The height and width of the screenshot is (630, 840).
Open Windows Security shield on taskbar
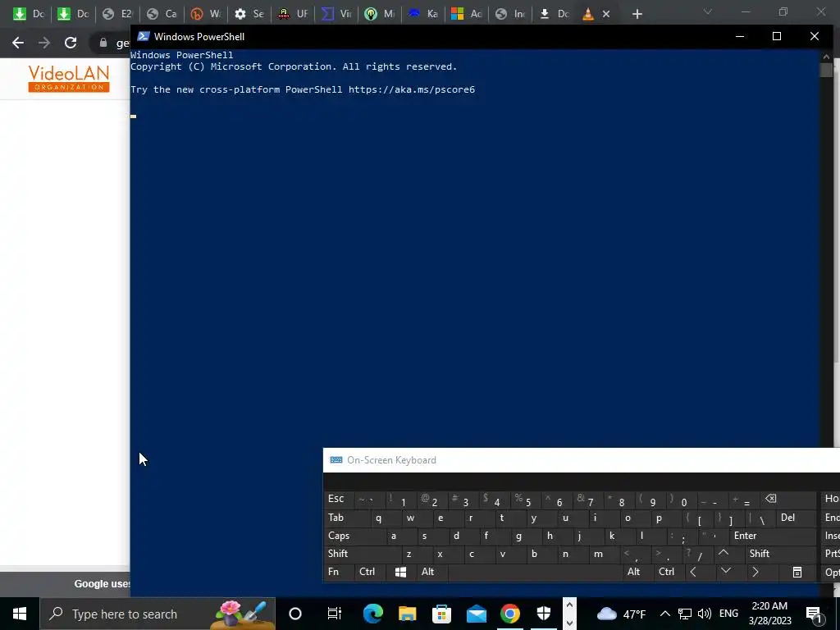tap(544, 614)
